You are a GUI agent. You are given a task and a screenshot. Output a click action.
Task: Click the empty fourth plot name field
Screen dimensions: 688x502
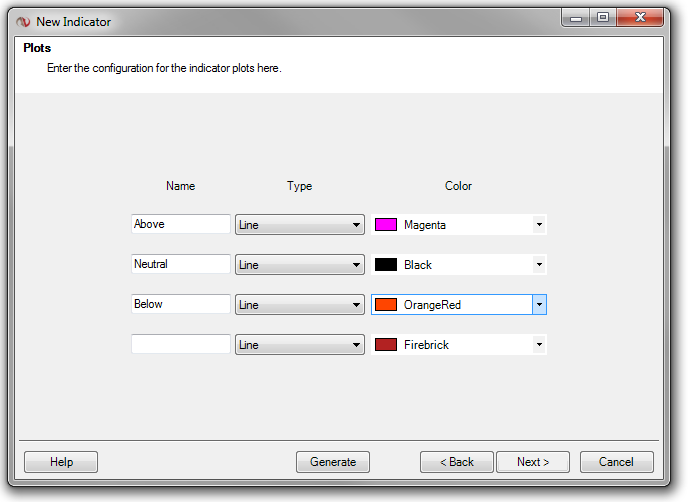point(181,344)
